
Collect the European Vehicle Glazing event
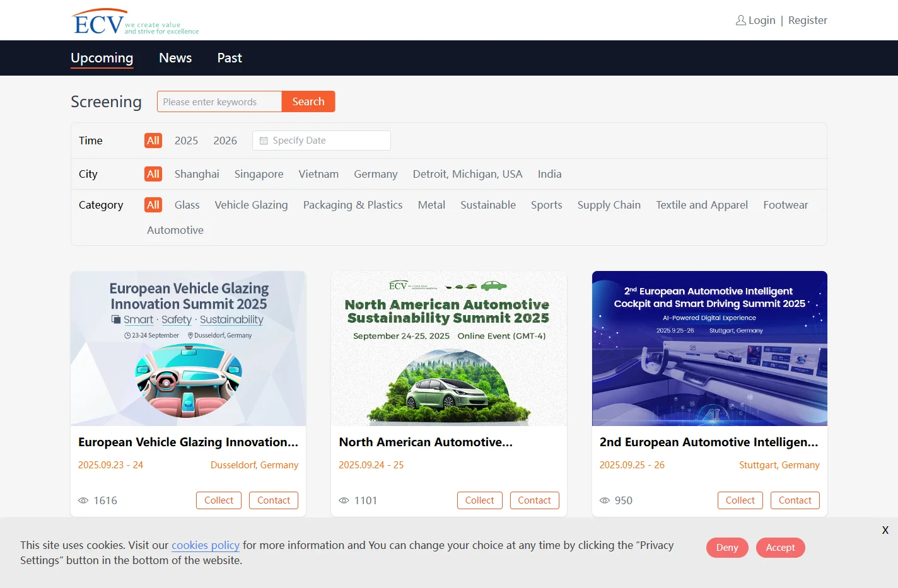[x=219, y=500]
